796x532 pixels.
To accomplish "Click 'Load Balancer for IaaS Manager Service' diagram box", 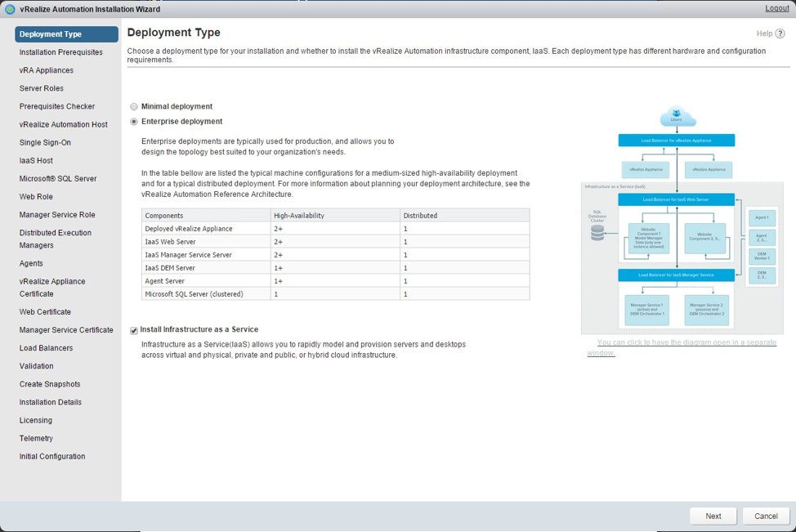I will pos(676,275).
